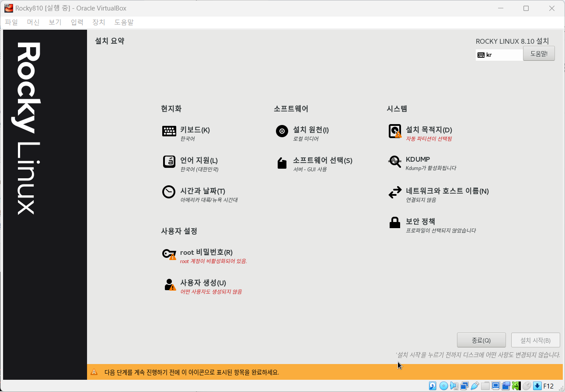Viewport: 565px width, 392px height.
Task: Click the root 비밀번호(R) label
Action: (206, 252)
